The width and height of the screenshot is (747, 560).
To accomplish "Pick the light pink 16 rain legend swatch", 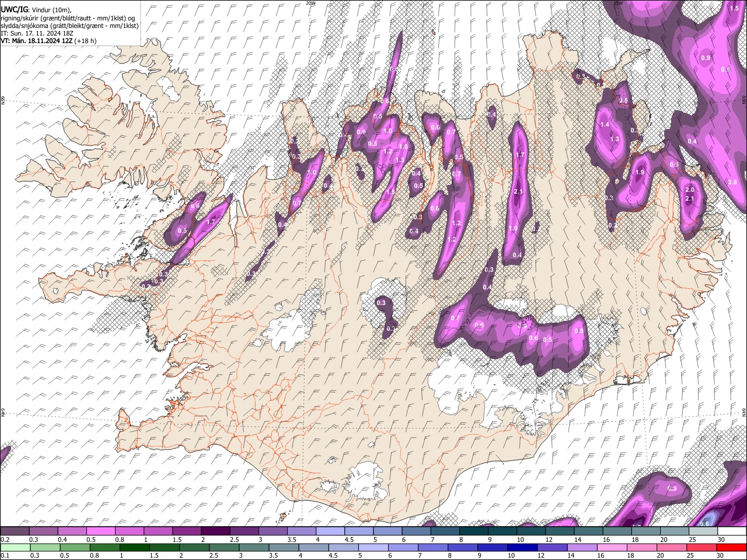I will click(612, 547).
